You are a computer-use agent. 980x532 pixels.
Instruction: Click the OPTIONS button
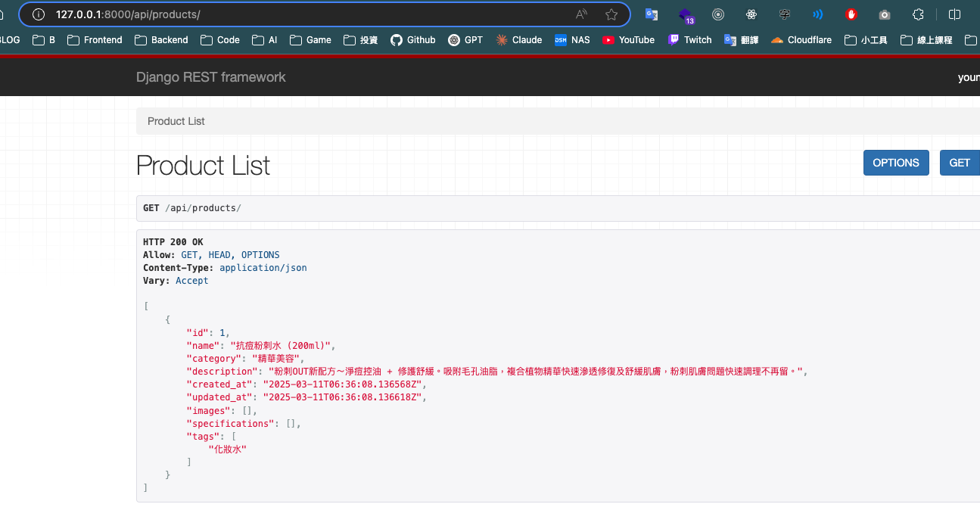(x=895, y=163)
